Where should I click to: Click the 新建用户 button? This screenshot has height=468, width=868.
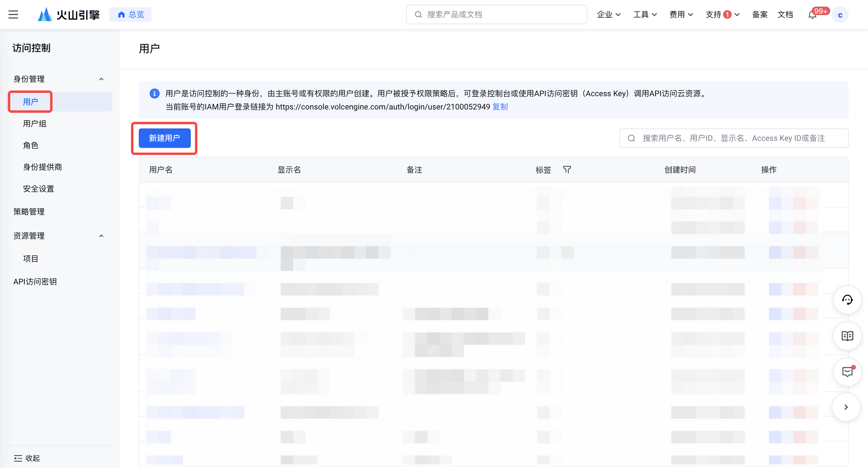point(164,138)
